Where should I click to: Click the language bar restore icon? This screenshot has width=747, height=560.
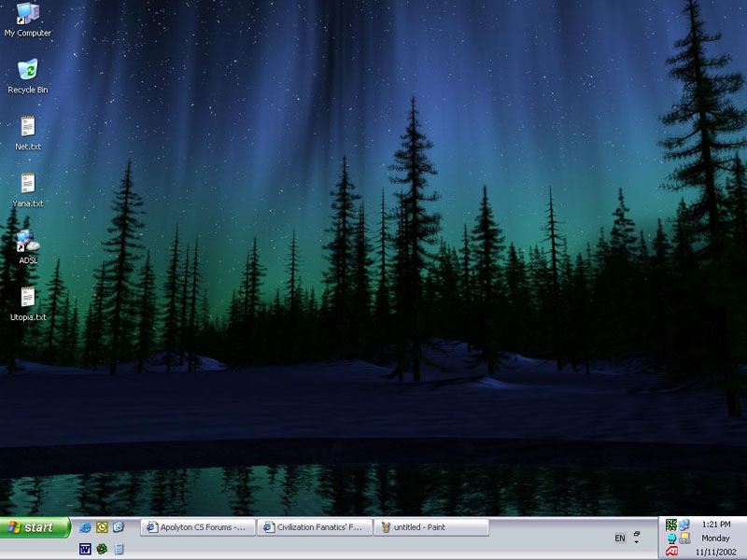point(637,533)
